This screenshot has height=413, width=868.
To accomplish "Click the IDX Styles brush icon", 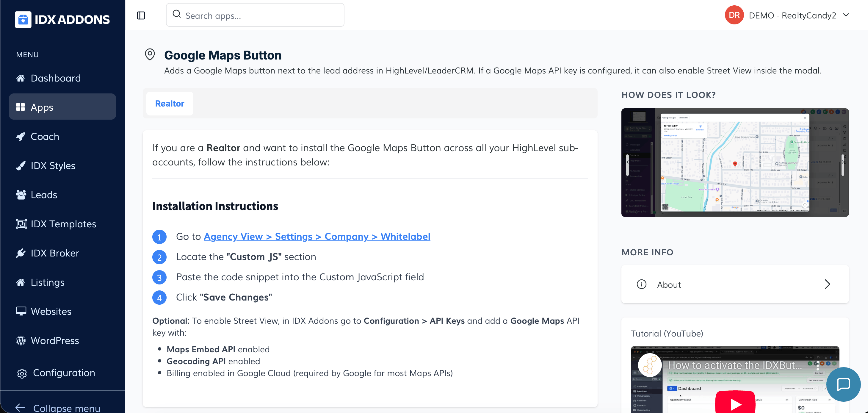I will pos(21,165).
